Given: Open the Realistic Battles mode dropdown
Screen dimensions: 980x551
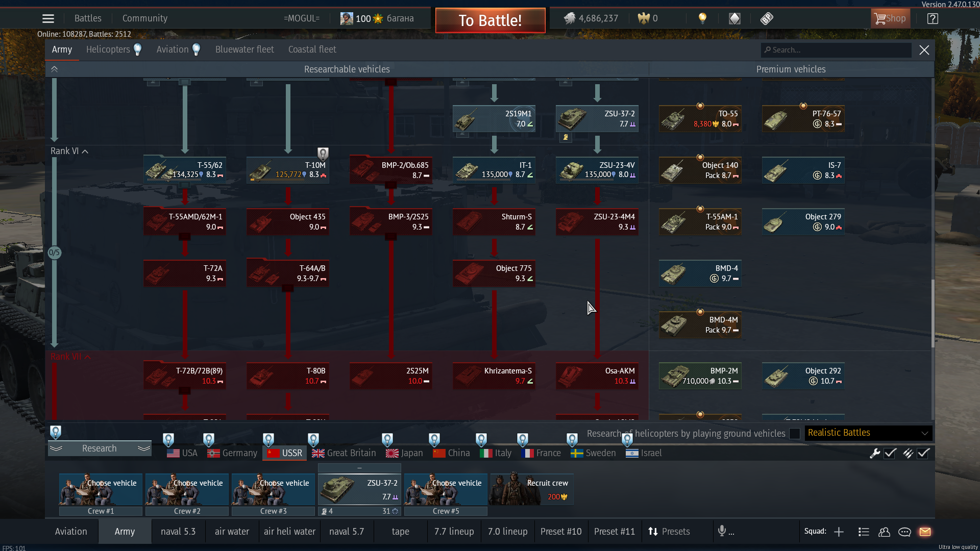Looking at the screenshot, I should 868,433.
